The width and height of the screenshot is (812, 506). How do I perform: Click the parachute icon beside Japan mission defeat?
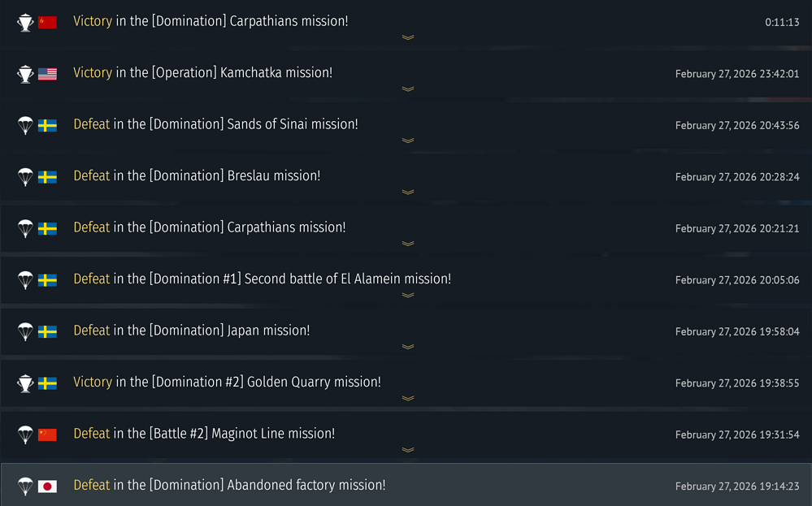(x=25, y=331)
